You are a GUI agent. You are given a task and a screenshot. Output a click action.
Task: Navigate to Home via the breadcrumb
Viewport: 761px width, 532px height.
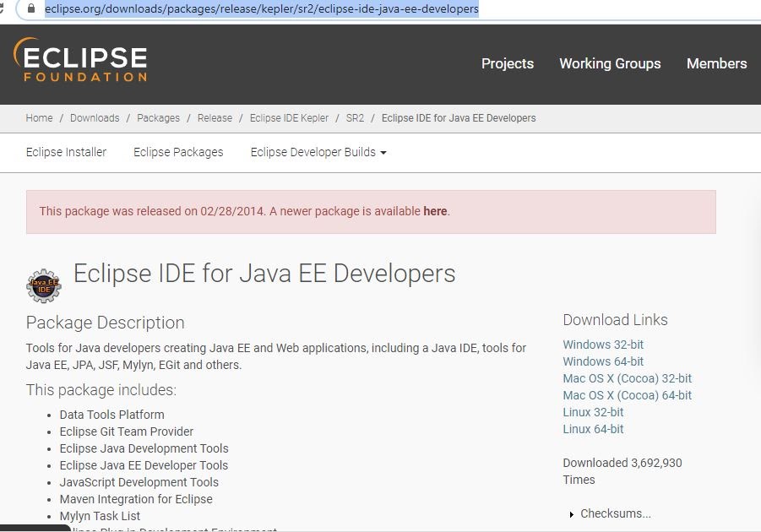click(x=39, y=118)
